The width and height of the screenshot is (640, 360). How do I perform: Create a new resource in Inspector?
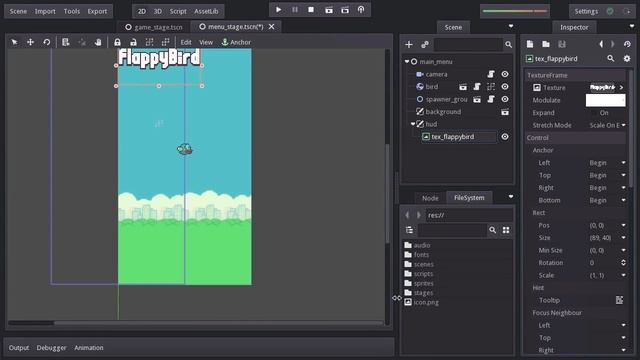[x=530, y=44]
